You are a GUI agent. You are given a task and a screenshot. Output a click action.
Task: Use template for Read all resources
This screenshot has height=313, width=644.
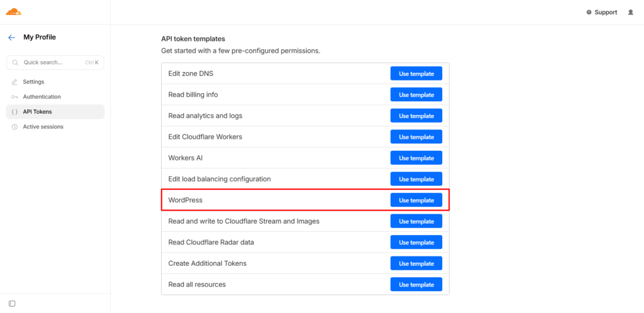point(416,285)
